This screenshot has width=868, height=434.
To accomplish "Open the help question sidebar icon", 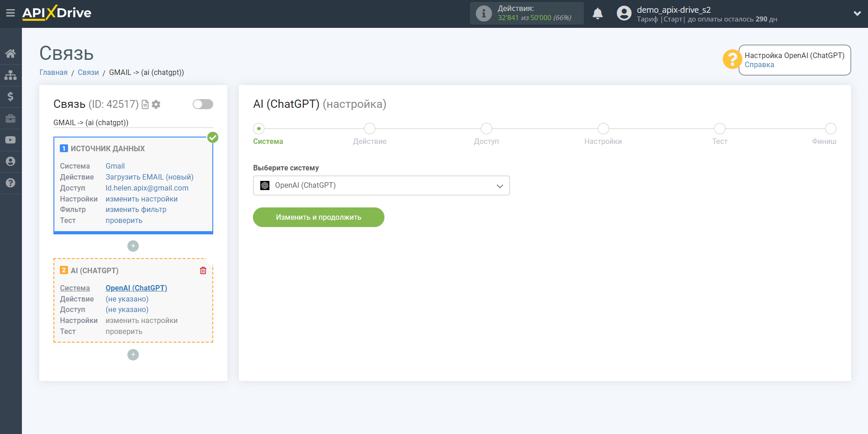I will 11,183.
